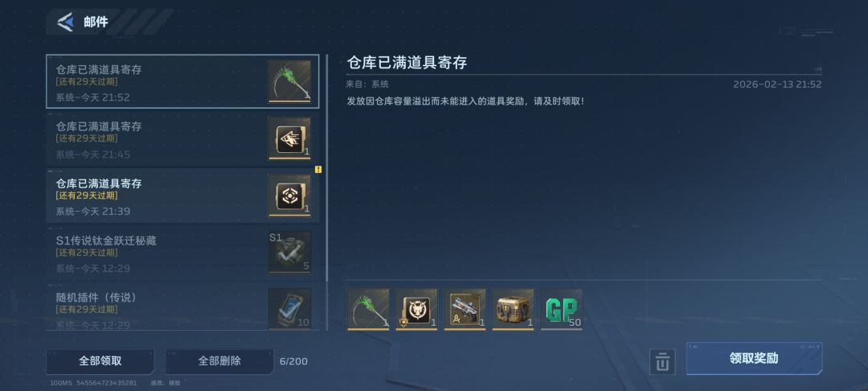The image size is (868, 391).
Task: Open the 21:39 仓库已满道具寄存 mail
Action: (182, 195)
